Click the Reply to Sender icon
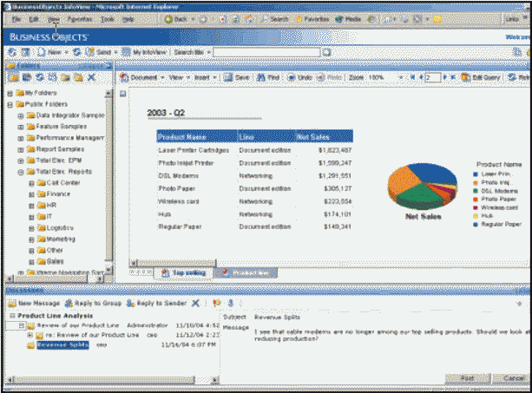This screenshot has width=532, height=393. coord(131,303)
